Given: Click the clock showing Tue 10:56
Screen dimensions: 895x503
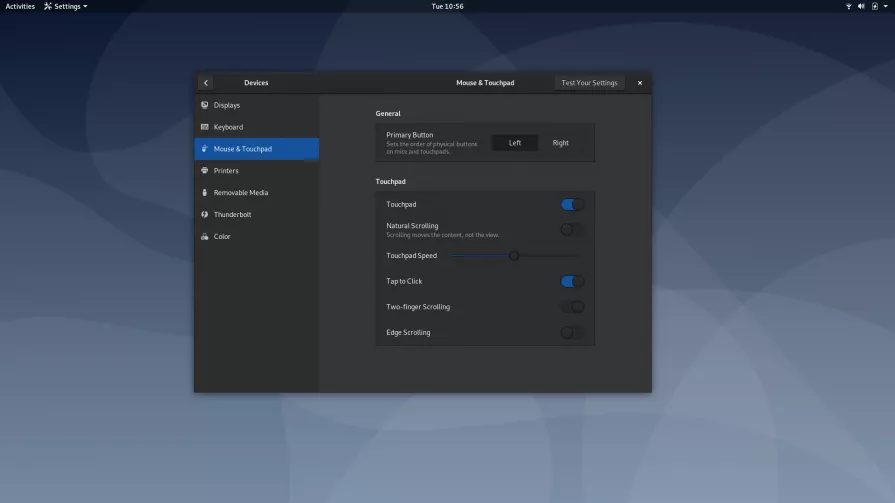Looking at the screenshot, I should click(448, 6).
